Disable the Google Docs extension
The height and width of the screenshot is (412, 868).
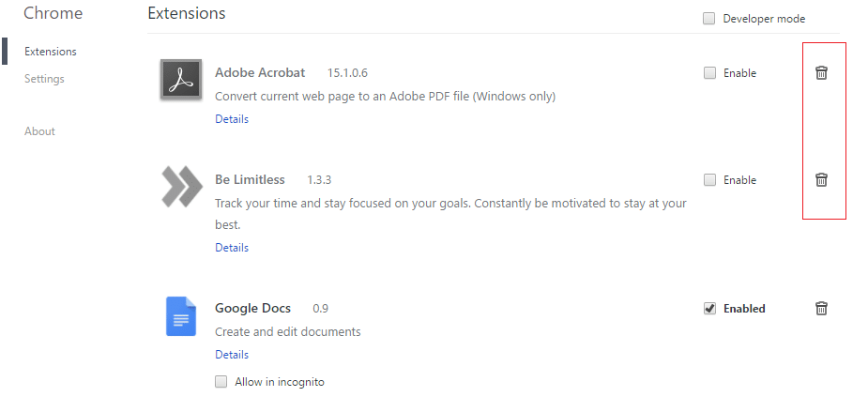pyautogui.click(x=710, y=309)
